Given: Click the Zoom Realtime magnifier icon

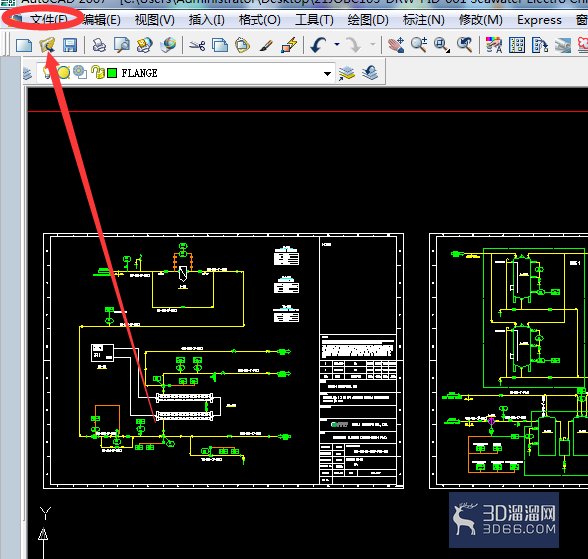Looking at the screenshot, I should point(419,45).
